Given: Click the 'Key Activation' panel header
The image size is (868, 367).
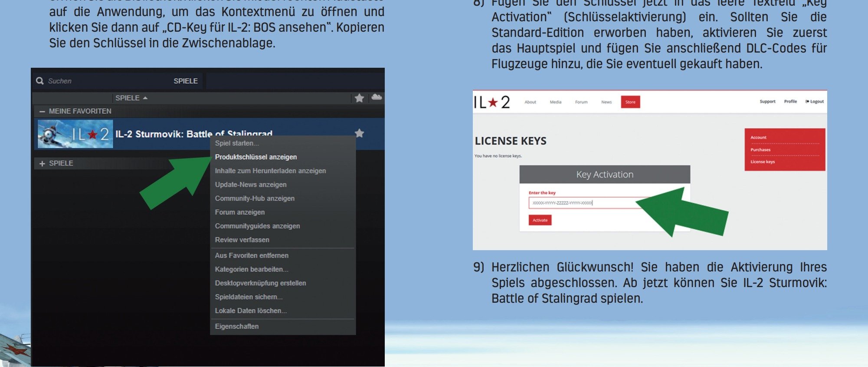Looking at the screenshot, I should coord(605,175).
